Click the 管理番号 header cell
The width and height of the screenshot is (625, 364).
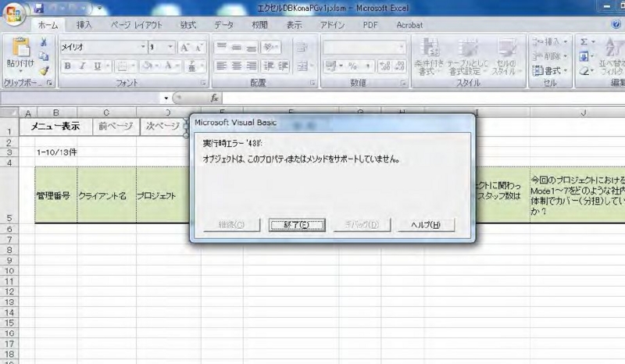point(55,195)
